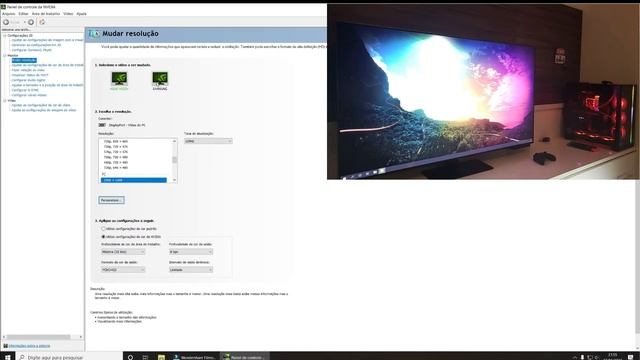Viewport: 640px width, 360px height.
Task: Select the highlighted PC resolution in the list
Action: pyautogui.click(x=134, y=180)
